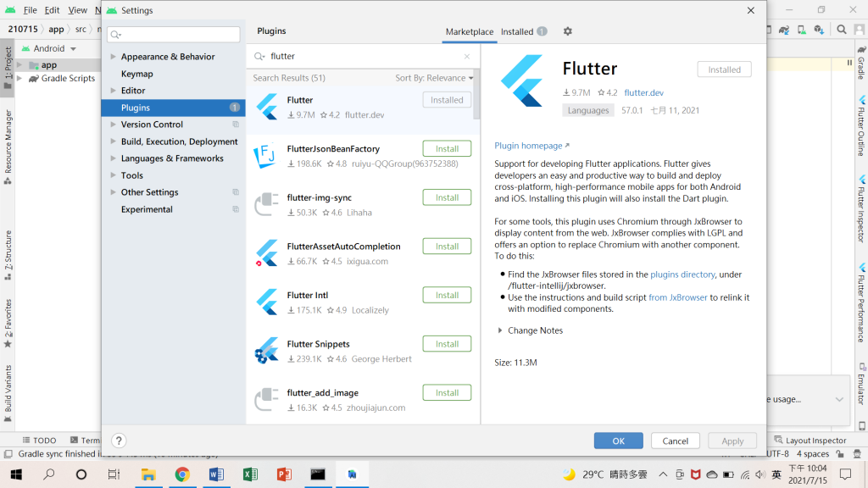
Task: Click the Windows Start button
Action: [16, 474]
